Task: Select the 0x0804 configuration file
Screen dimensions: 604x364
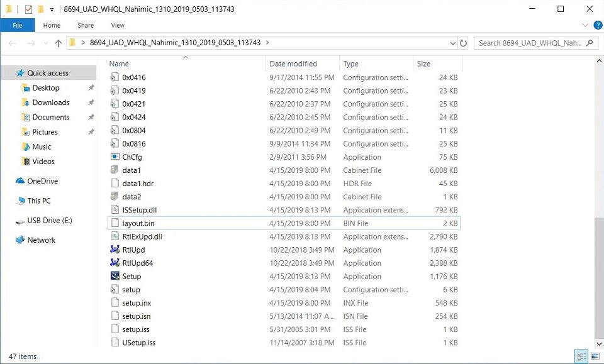Action: (284, 130)
